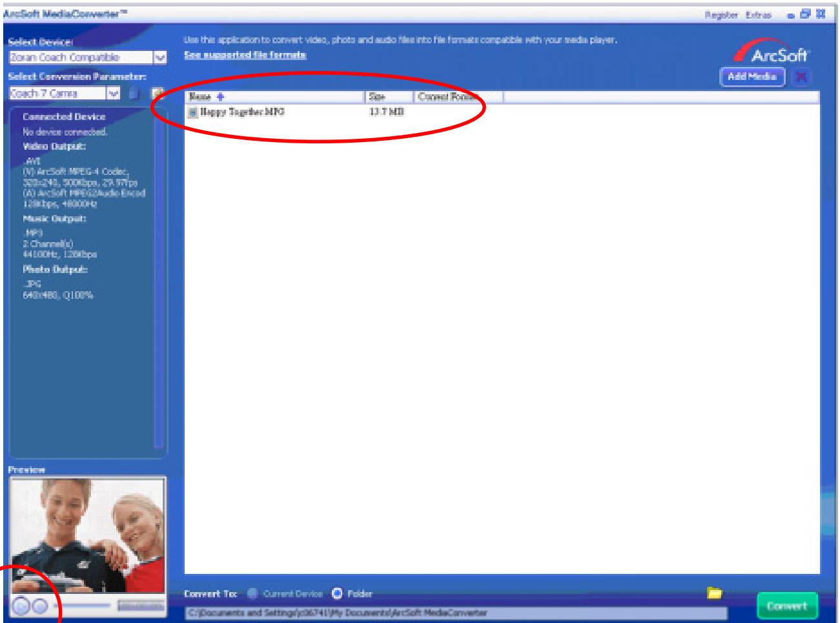Sort the list by Size column

click(x=389, y=97)
